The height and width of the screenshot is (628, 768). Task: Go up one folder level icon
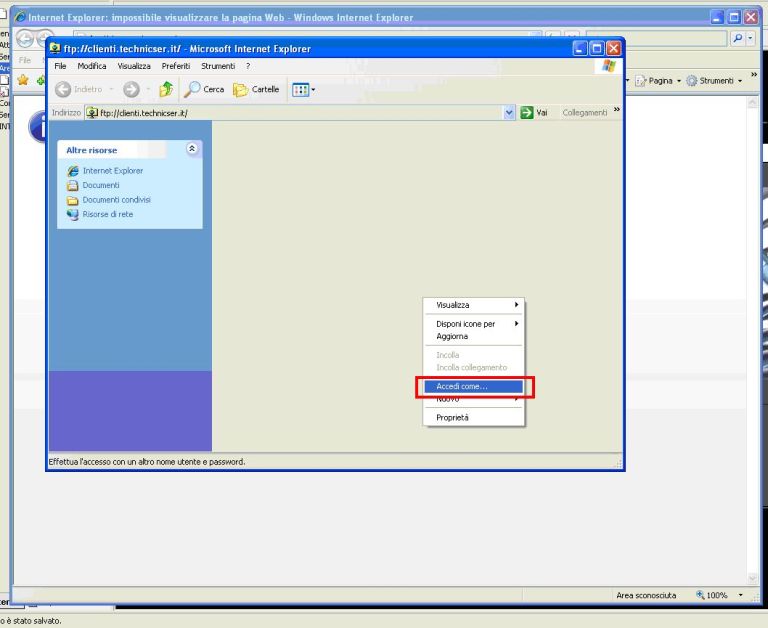click(166, 89)
